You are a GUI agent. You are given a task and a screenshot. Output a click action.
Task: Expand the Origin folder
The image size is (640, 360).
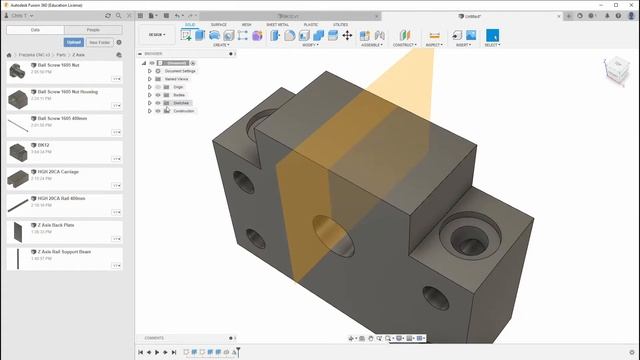[x=150, y=87]
